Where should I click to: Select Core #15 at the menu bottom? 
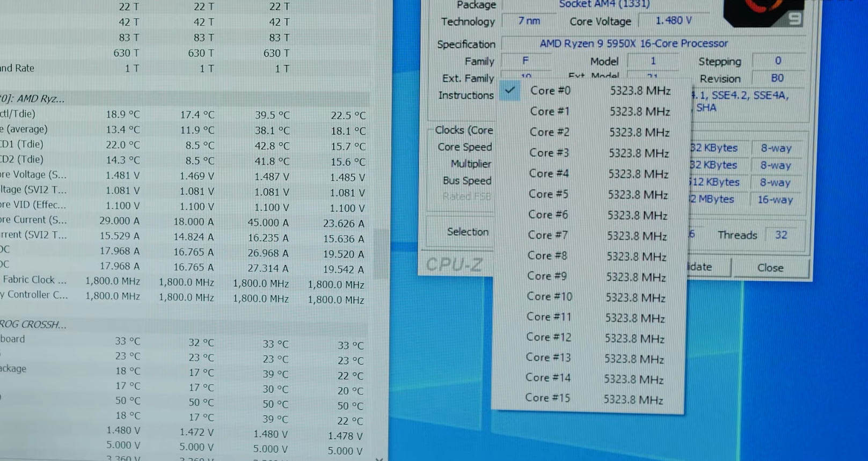pos(587,399)
